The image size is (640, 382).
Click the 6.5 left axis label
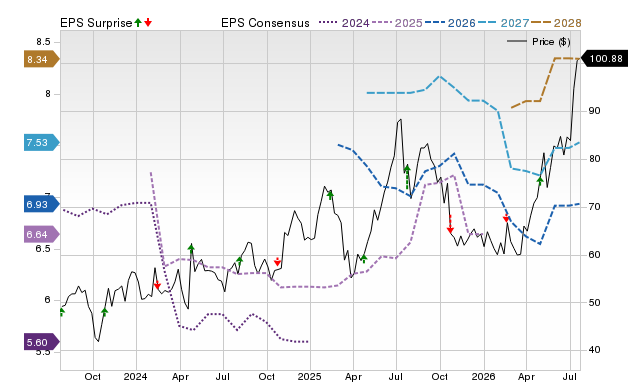click(x=43, y=249)
